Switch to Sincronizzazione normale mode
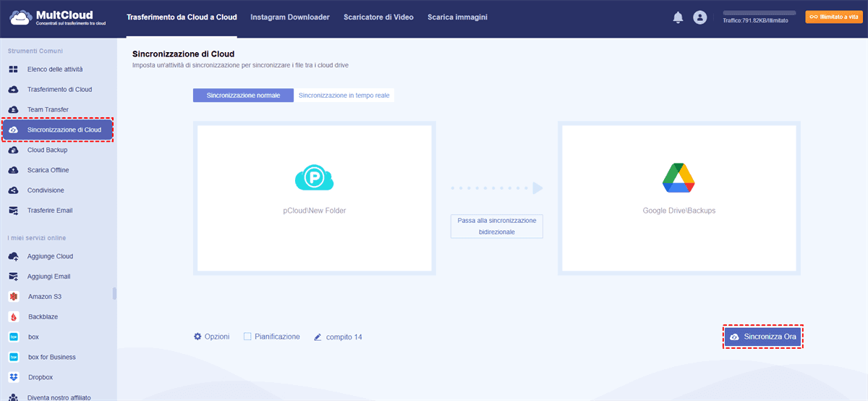The width and height of the screenshot is (868, 401). pyautogui.click(x=243, y=96)
